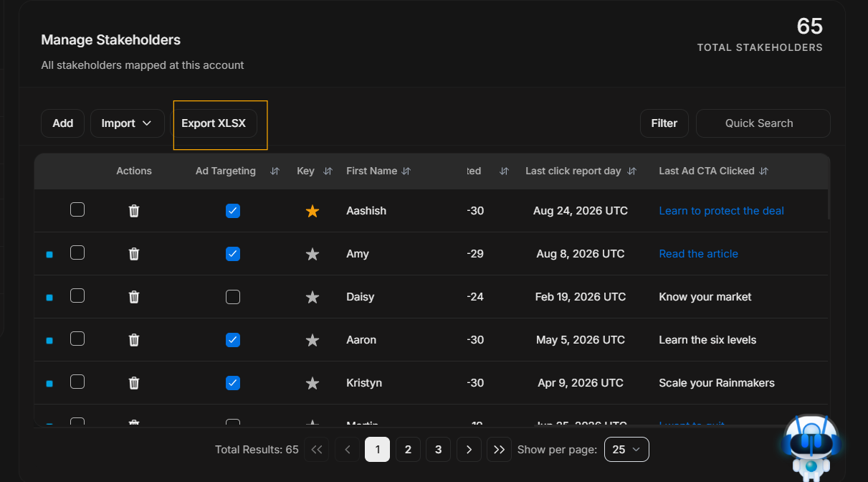Sort by First Name column arrows
The height and width of the screenshot is (482, 868).
point(406,171)
